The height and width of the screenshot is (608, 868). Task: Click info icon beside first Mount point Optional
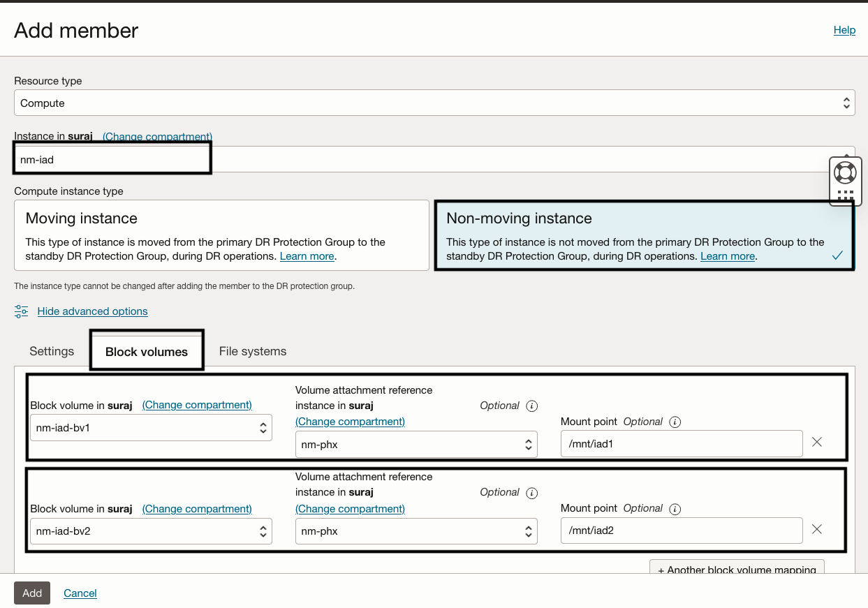(x=675, y=422)
